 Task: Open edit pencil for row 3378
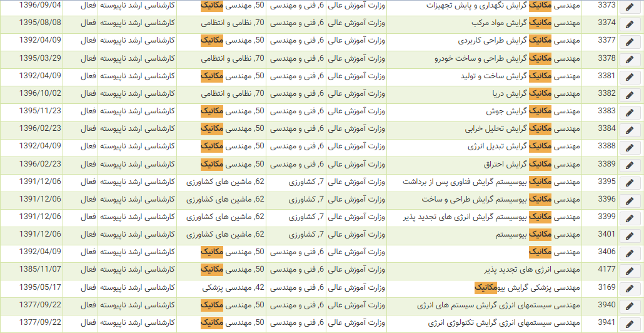coord(630,59)
